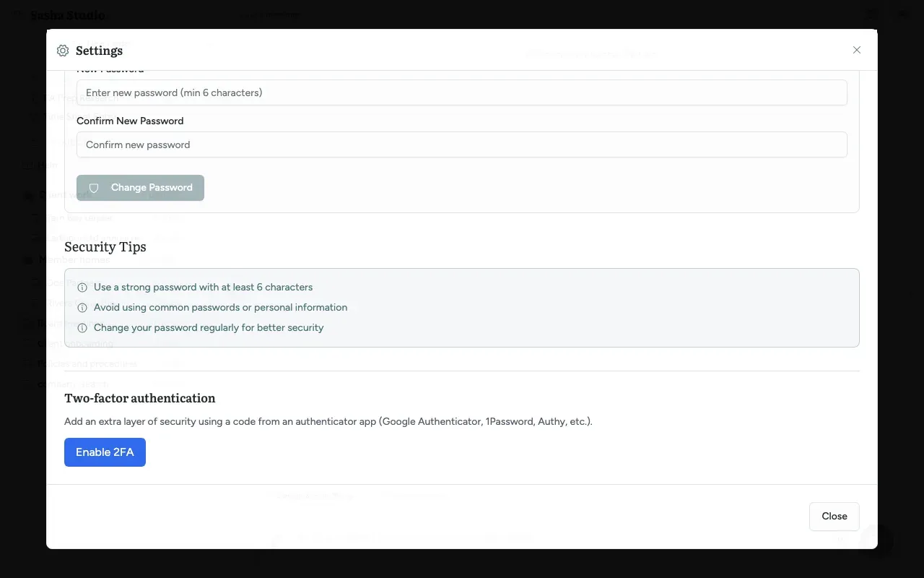This screenshot has width=924, height=578.
Task: Click the Confirm New Password label
Action: pos(130,121)
